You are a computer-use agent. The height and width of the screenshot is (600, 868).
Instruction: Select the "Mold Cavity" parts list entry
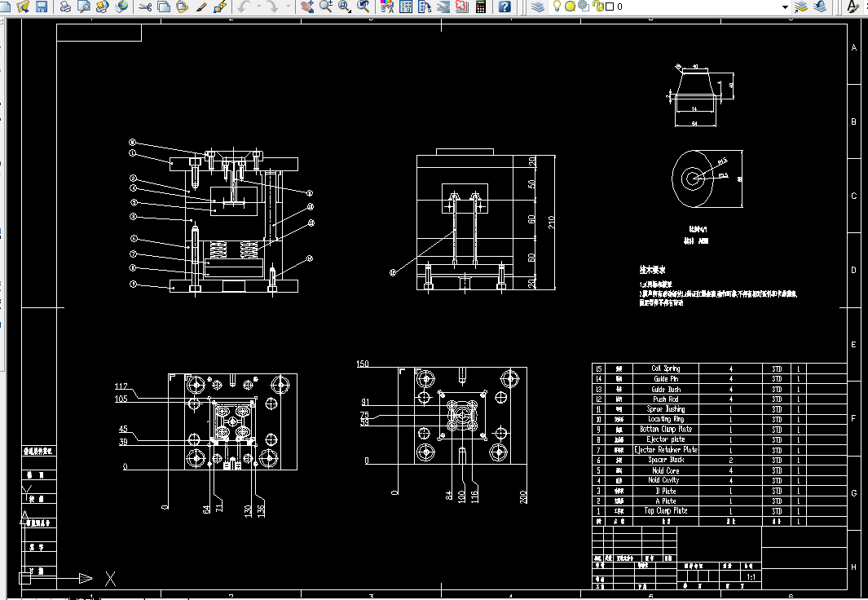tap(663, 480)
